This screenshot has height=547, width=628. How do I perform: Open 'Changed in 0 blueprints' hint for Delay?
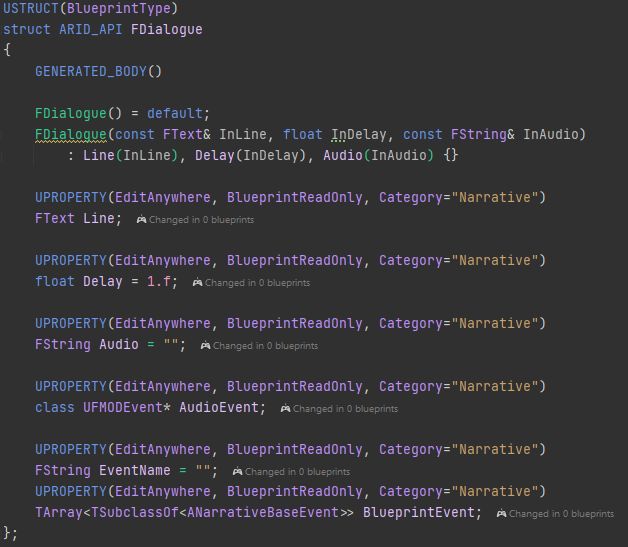tap(258, 283)
